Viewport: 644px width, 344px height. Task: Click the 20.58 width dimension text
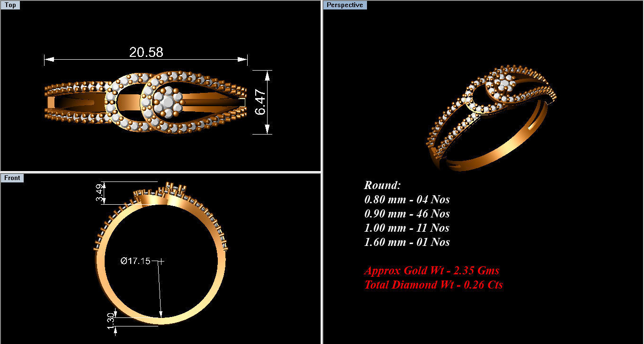pyautogui.click(x=146, y=52)
